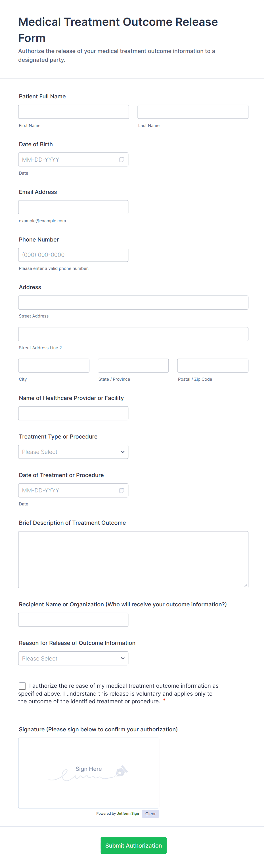Expand the Treatment Type or Procedure dropdown
This screenshot has height=868, width=264.
(73, 452)
